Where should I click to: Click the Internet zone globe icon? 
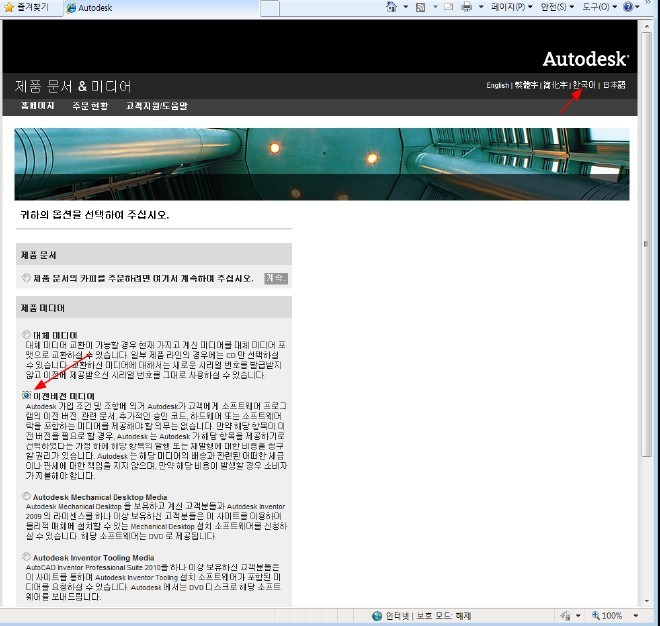(x=377, y=616)
